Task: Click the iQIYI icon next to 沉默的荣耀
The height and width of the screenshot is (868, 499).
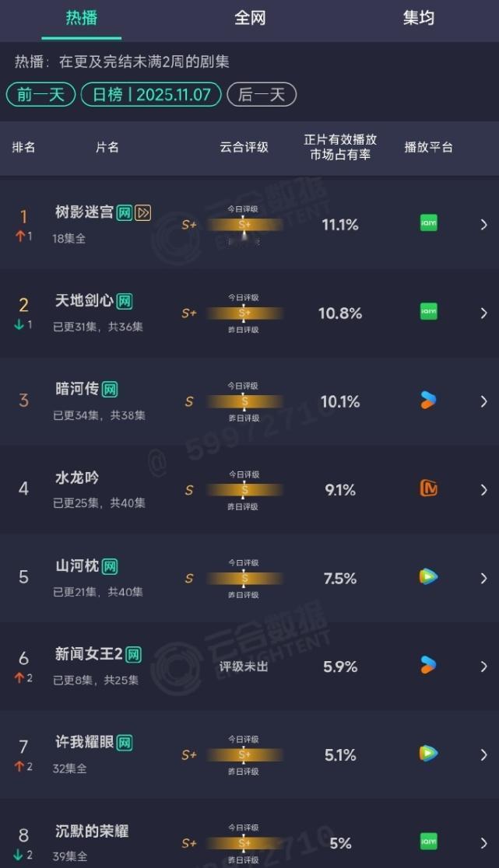Action: coord(427,841)
